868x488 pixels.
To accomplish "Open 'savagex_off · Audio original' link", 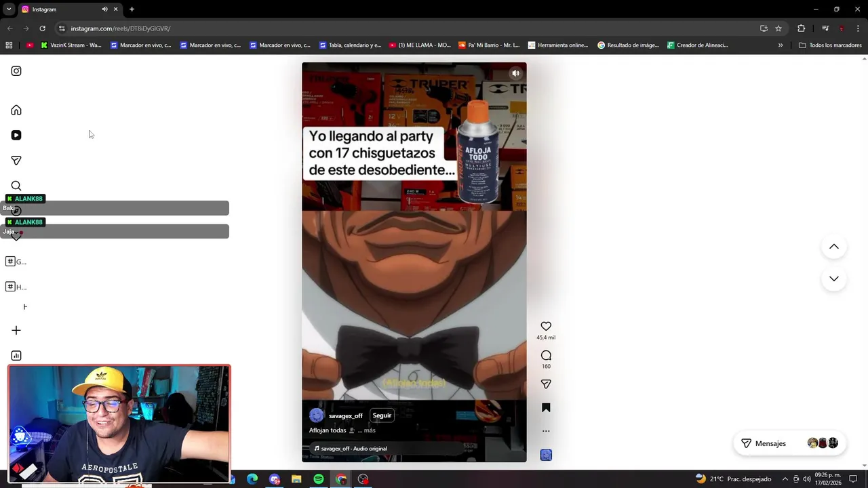I will (x=353, y=449).
